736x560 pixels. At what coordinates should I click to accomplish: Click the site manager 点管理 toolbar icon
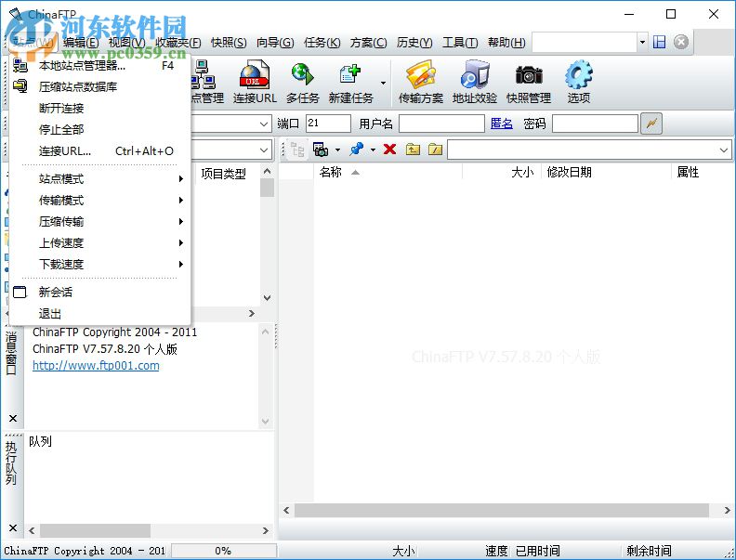coord(207,83)
